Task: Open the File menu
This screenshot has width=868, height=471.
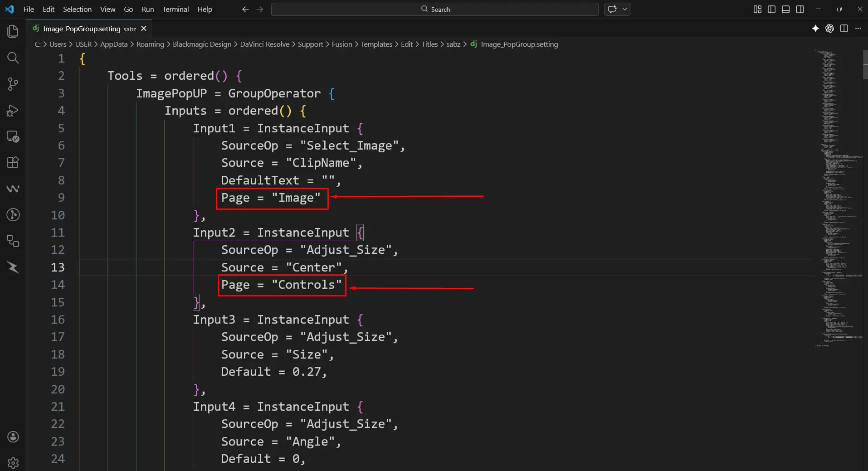Action: [29, 9]
